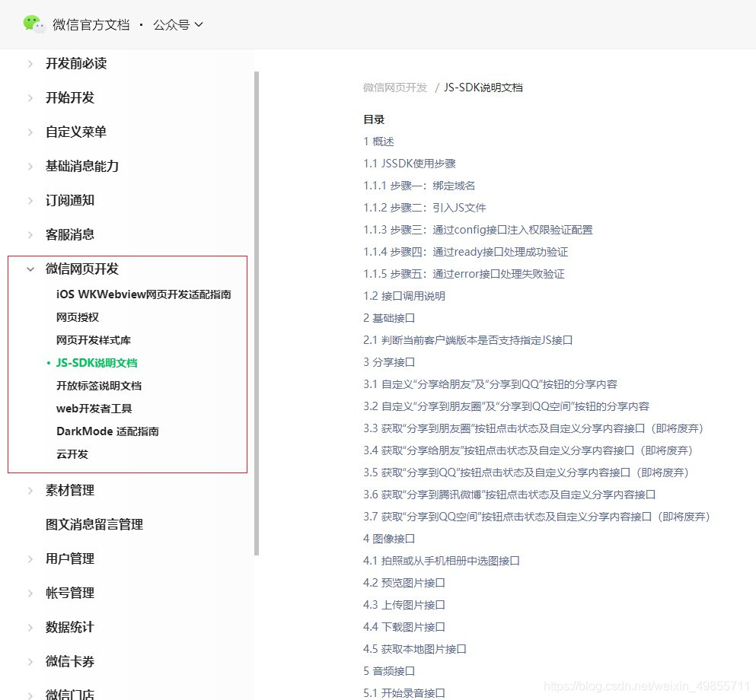Open 3.6 分享到腾讯微博 link

coord(509,495)
